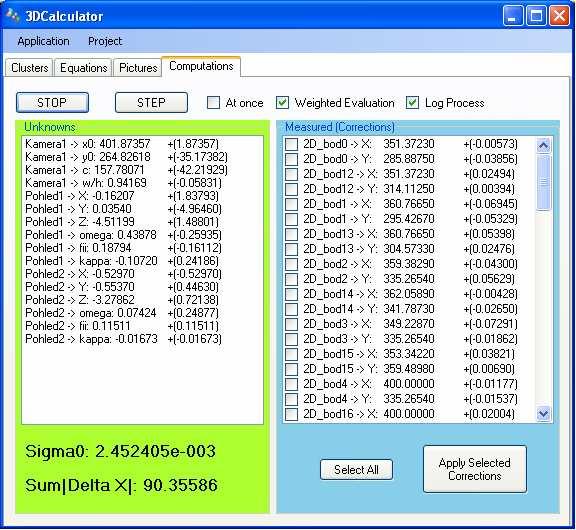Check the 2D_bod2 -> X correction box
This screenshot has height=530, width=576.
pos(291,264)
